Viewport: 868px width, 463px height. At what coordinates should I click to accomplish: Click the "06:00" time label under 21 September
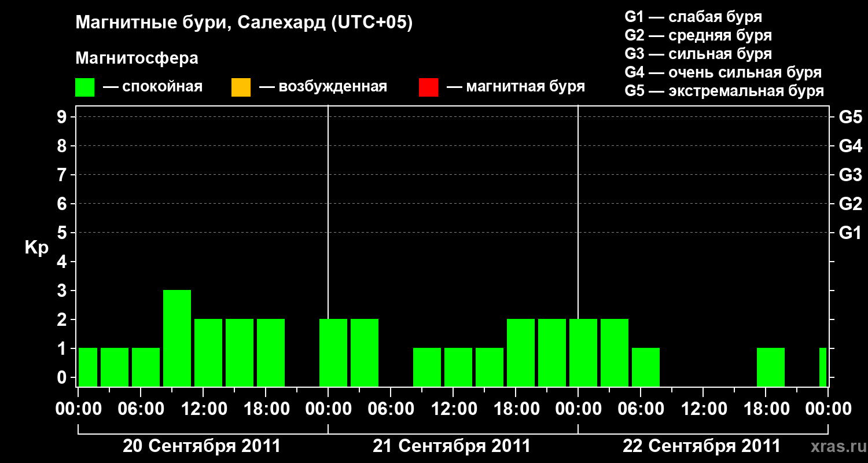coord(391,409)
